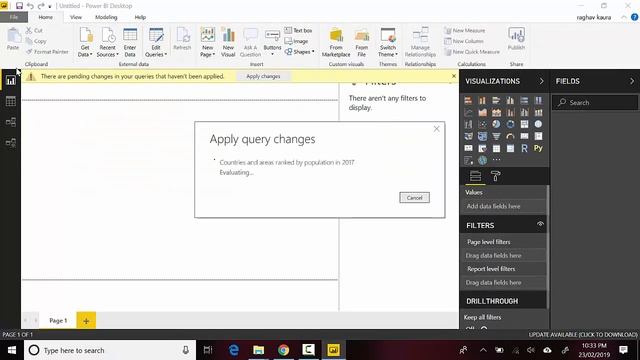Toggle the Filters pane eye icon
The height and width of the screenshot is (360, 640).
[540, 224]
